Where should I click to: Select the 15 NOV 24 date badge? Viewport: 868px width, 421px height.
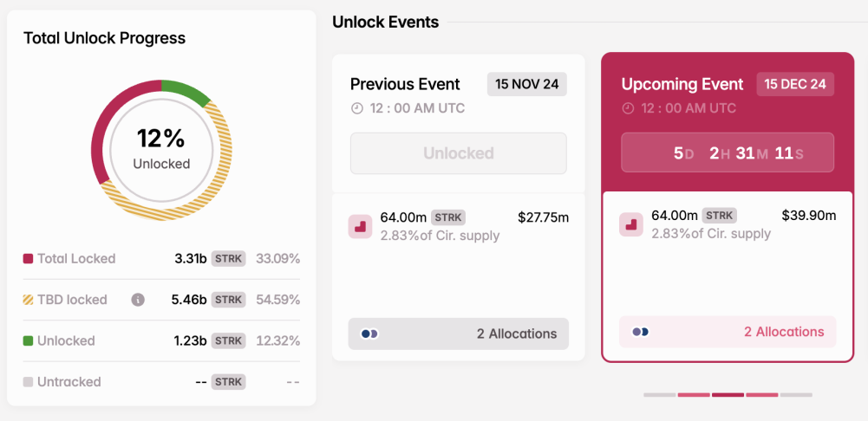pyautogui.click(x=527, y=84)
